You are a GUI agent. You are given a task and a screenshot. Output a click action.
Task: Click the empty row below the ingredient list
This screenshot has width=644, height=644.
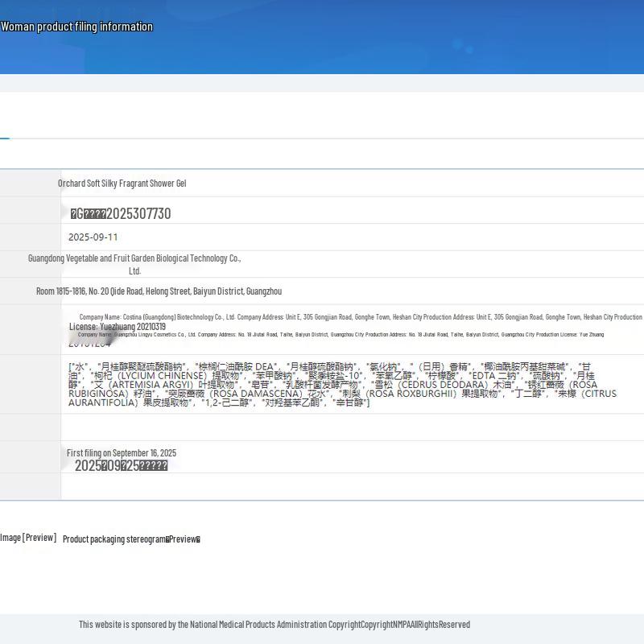352,427
